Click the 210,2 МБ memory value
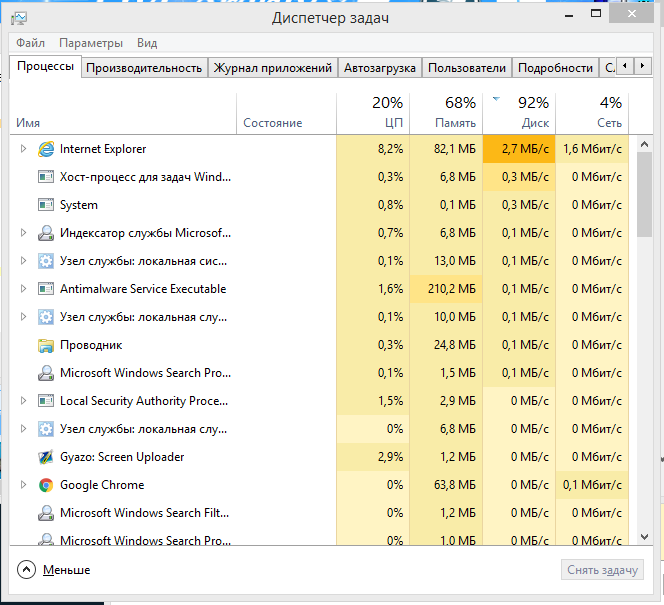The width and height of the screenshot is (664, 605). point(451,289)
